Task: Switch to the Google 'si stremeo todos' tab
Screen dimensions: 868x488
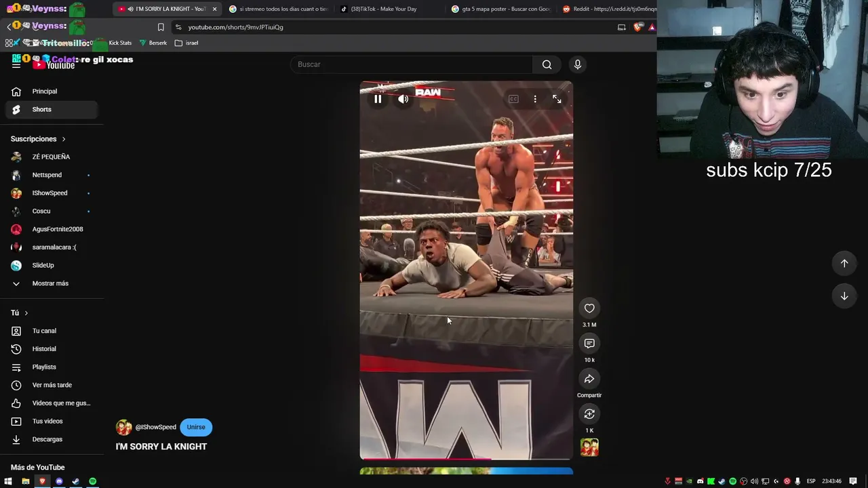Action: pyautogui.click(x=278, y=9)
